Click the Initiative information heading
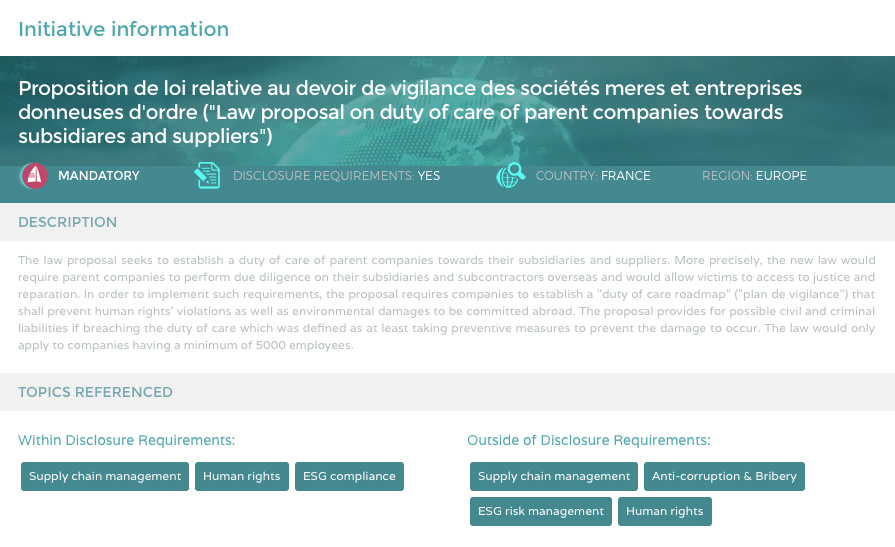The width and height of the screenshot is (895, 547). 123,29
